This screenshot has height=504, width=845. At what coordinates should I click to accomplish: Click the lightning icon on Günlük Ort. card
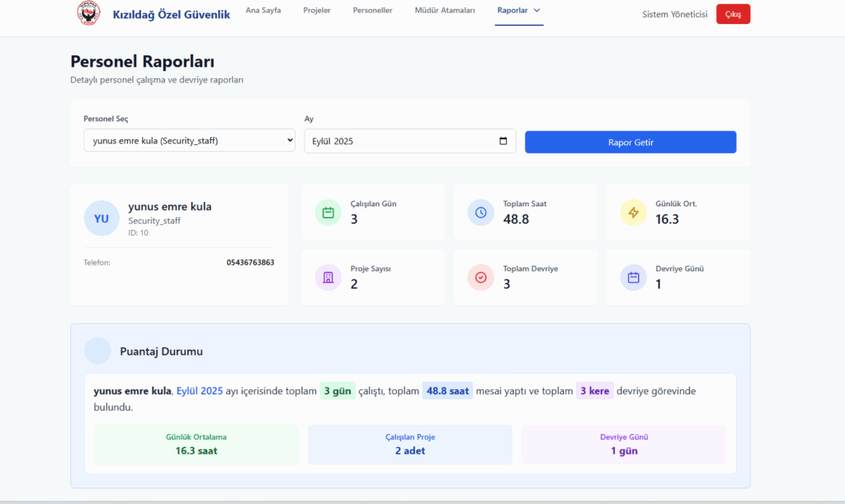coord(634,212)
